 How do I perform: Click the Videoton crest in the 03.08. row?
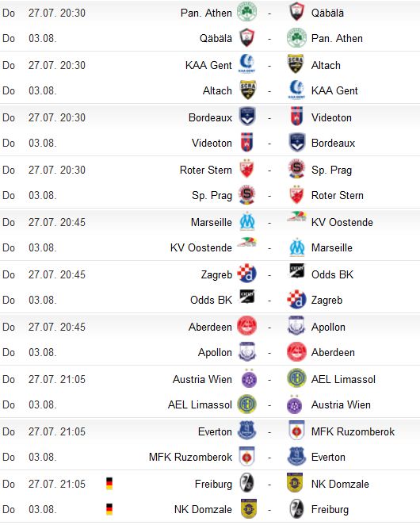(247, 142)
